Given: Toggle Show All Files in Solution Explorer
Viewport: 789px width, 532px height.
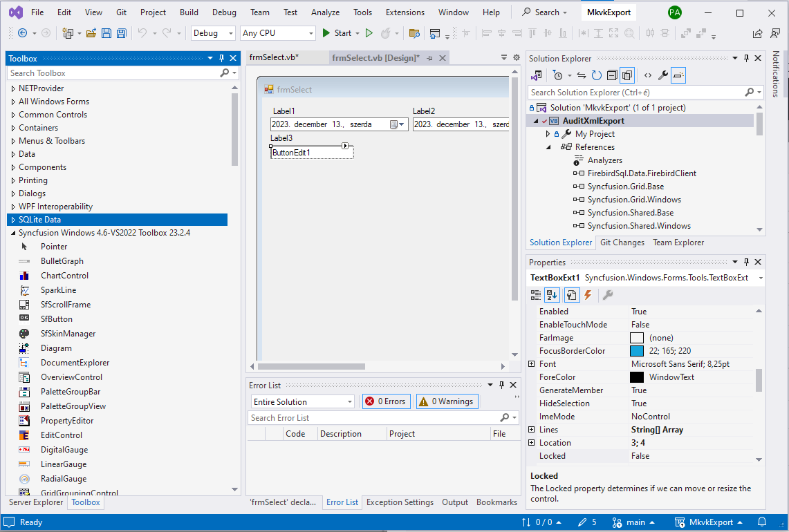Looking at the screenshot, I should pyautogui.click(x=627, y=75).
